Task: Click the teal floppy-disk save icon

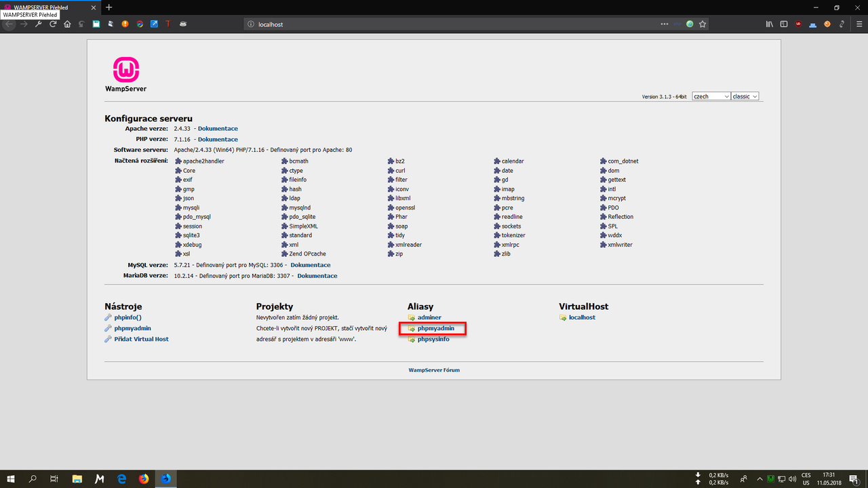Action: 96,24
